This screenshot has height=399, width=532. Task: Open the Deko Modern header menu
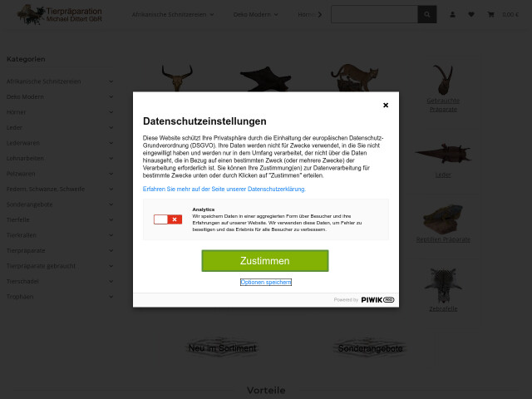click(255, 15)
